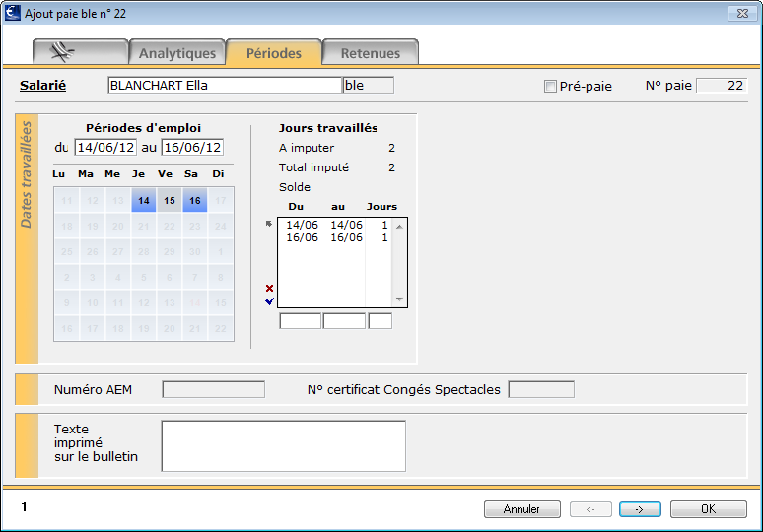The image size is (763, 532).
Task: Click the Texte imprimé sur le bulletin box
Action: click(x=284, y=446)
